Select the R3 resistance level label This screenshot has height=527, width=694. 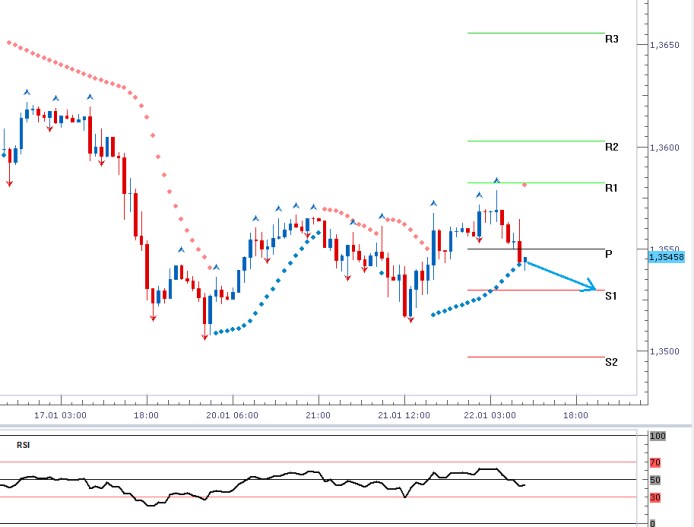coord(611,39)
